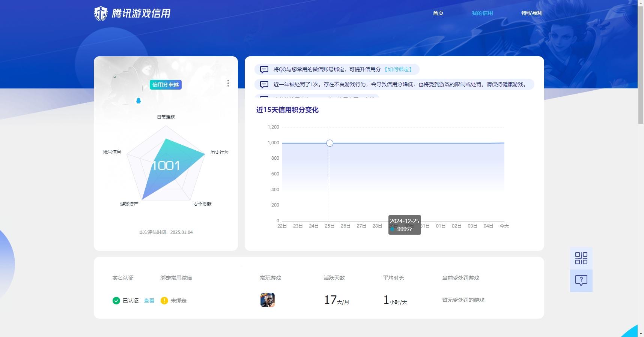The height and width of the screenshot is (337, 644).
Task: Click the user avatar image
Action: click(x=126, y=88)
